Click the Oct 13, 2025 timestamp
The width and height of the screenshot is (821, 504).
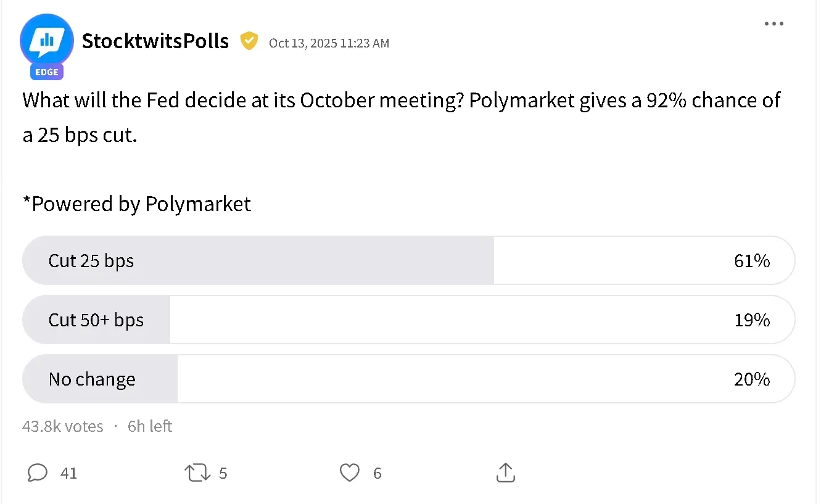pos(329,43)
